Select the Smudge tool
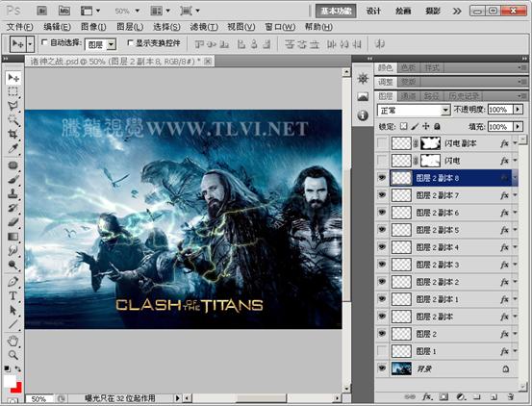532x406 pixels. tap(13, 250)
